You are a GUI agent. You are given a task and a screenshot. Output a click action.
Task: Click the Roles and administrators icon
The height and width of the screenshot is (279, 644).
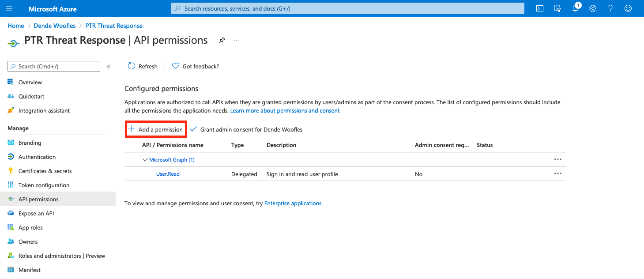pos(11,256)
